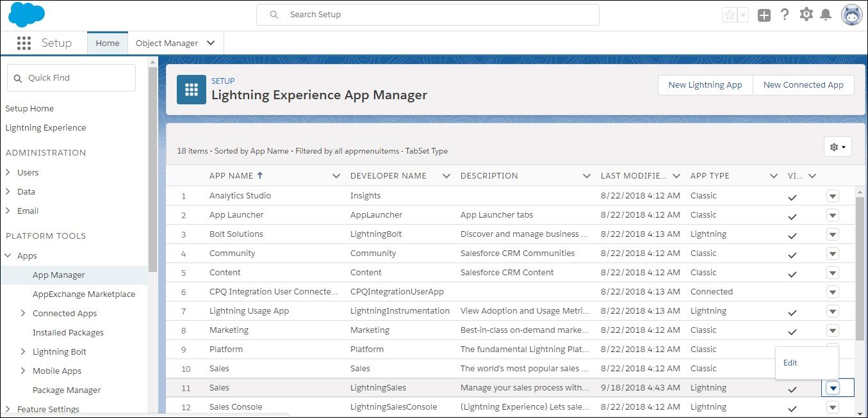Screen dimensions: 868x418
Task: Open row actions for Community
Action: (x=832, y=253)
